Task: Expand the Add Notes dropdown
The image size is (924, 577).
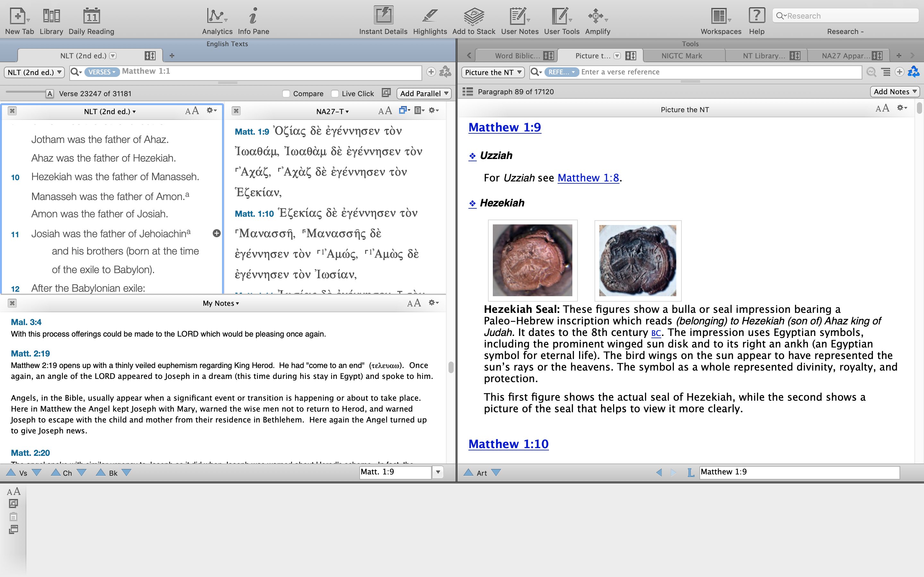Action: click(894, 92)
